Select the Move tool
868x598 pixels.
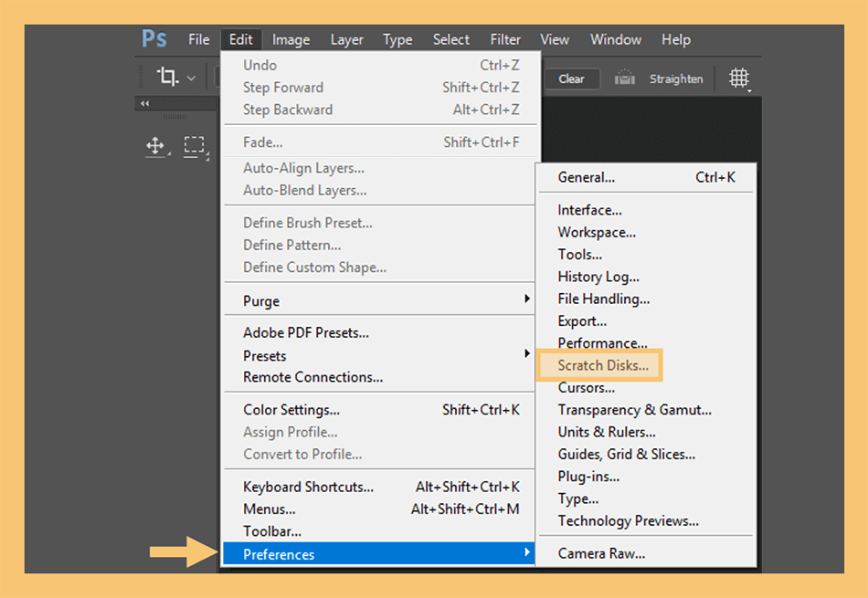click(155, 146)
